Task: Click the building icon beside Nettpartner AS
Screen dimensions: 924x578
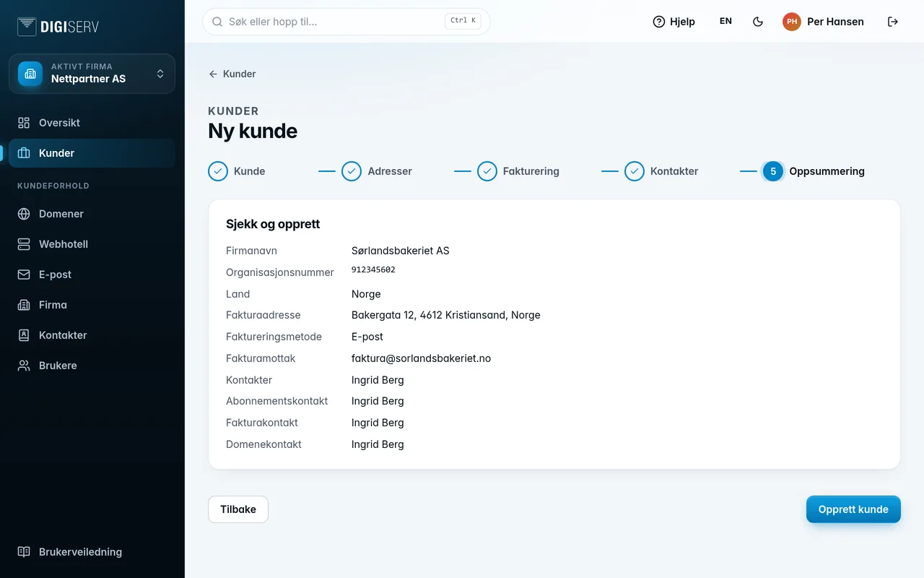Action: (x=30, y=74)
